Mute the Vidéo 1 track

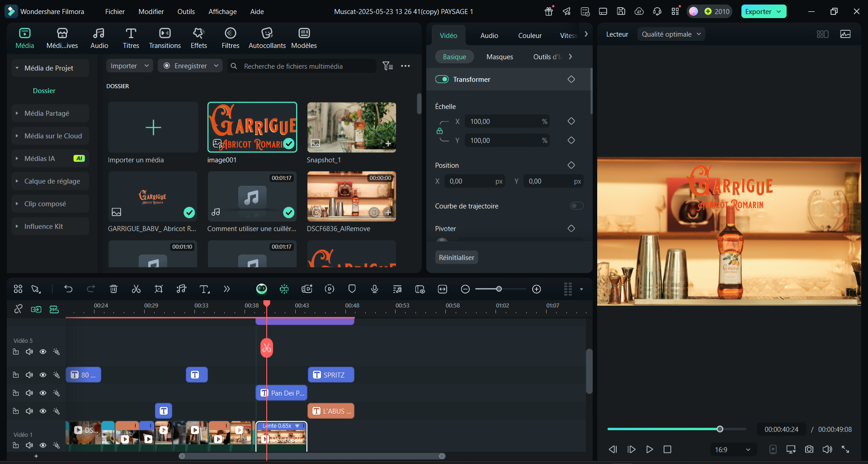click(x=29, y=445)
